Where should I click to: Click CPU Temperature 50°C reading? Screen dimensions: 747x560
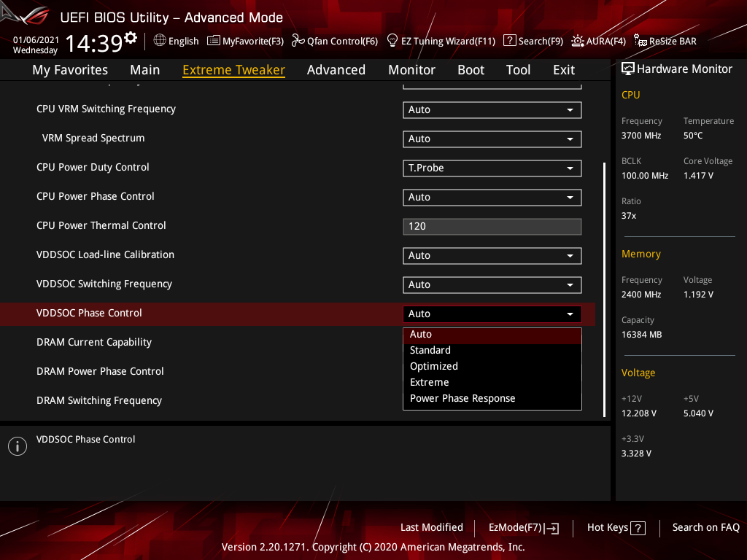(693, 136)
